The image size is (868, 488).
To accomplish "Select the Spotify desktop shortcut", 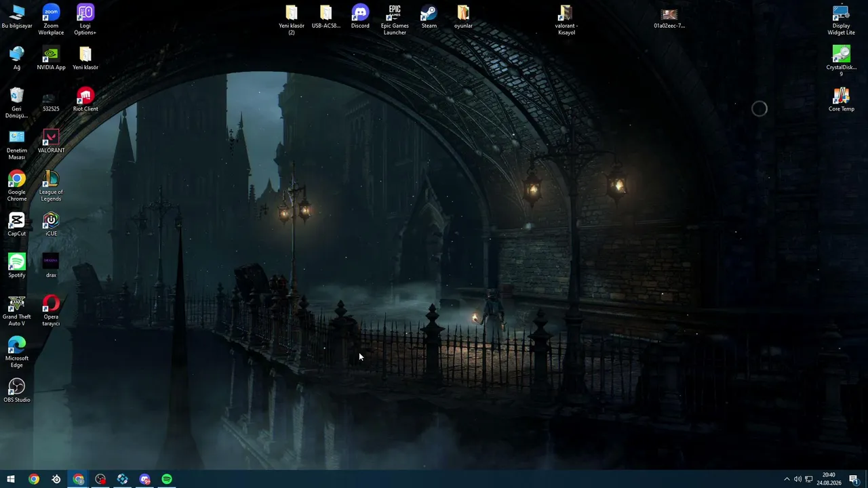I will [17, 266].
